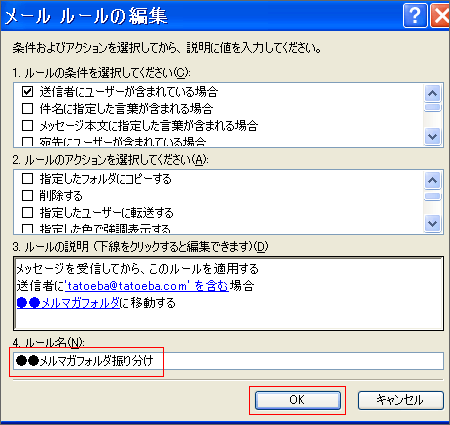Enable 削除する action checkbox

pyautogui.click(x=27, y=196)
